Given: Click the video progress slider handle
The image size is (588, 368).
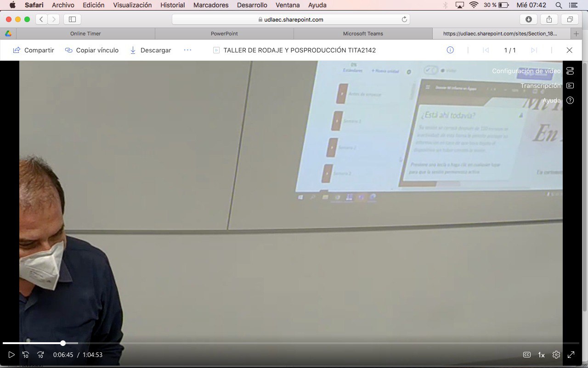Looking at the screenshot, I should (x=63, y=343).
